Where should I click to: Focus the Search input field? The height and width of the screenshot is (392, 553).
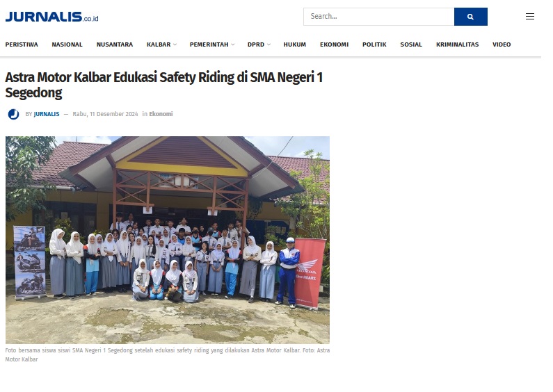[379, 17]
